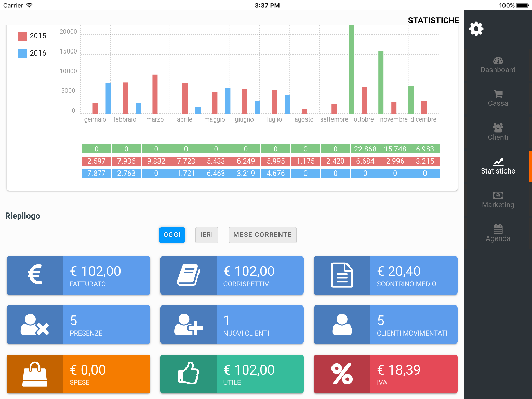Image resolution: width=532 pixels, height=399 pixels.
Task: Tap the Utile thumbs-up icon
Action: click(x=188, y=373)
